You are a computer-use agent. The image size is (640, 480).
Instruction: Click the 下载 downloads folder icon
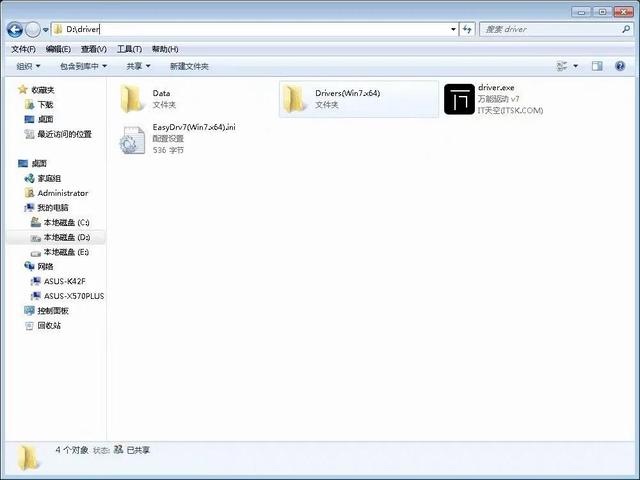point(29,104)
